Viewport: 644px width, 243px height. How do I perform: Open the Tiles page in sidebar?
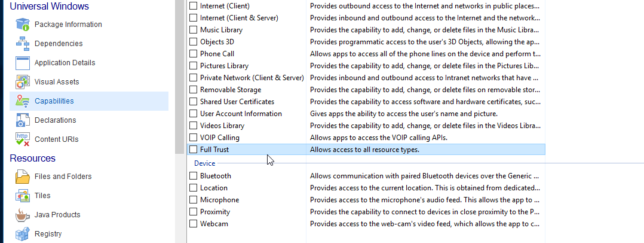(x=42, y=196)
